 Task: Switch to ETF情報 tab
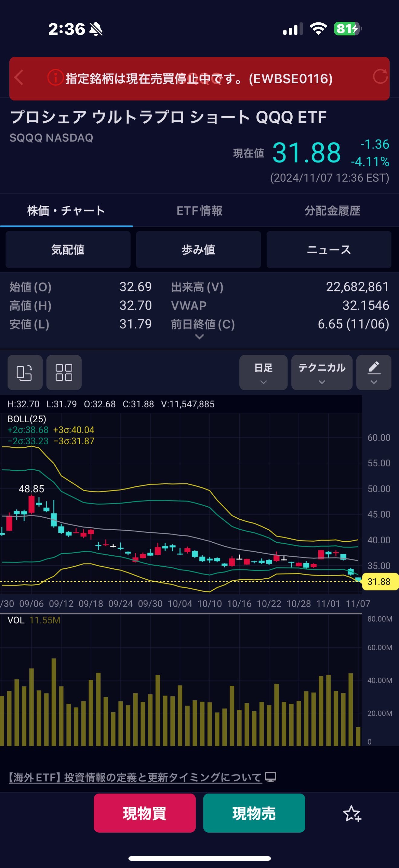(x=199, y=211)
